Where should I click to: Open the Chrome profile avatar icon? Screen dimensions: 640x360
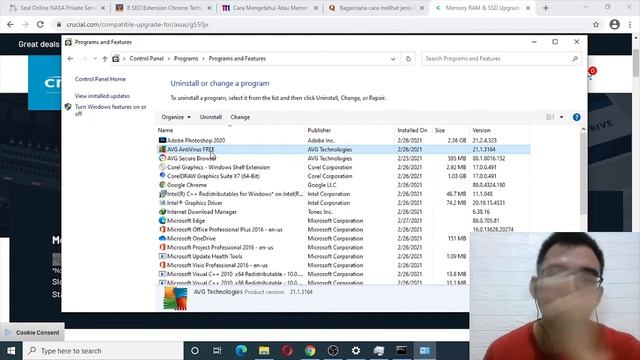tap(614, 24)
